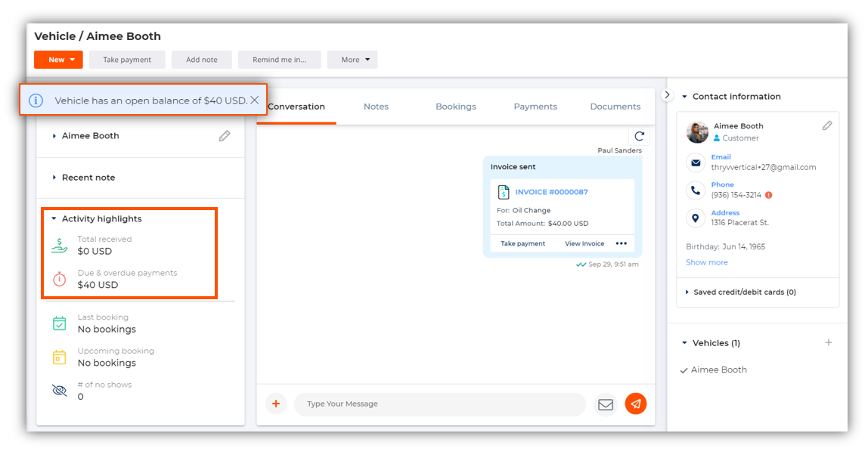Switch to the Bookings tab

(x=456, y=107)
